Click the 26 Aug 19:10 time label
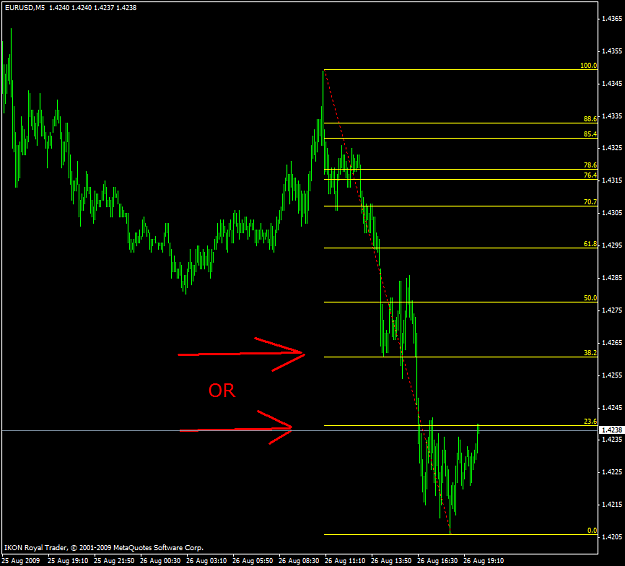625x566 pixels. point(483,561)
